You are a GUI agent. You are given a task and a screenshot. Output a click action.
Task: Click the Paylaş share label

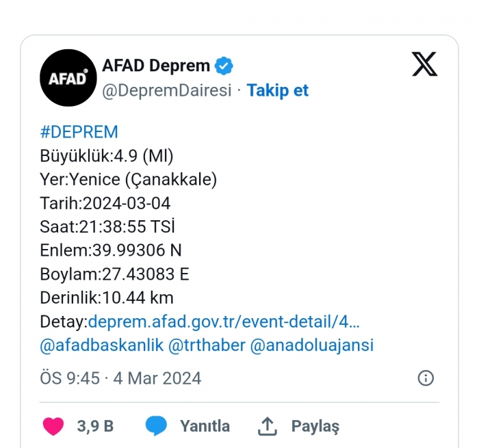pos(315,426)
